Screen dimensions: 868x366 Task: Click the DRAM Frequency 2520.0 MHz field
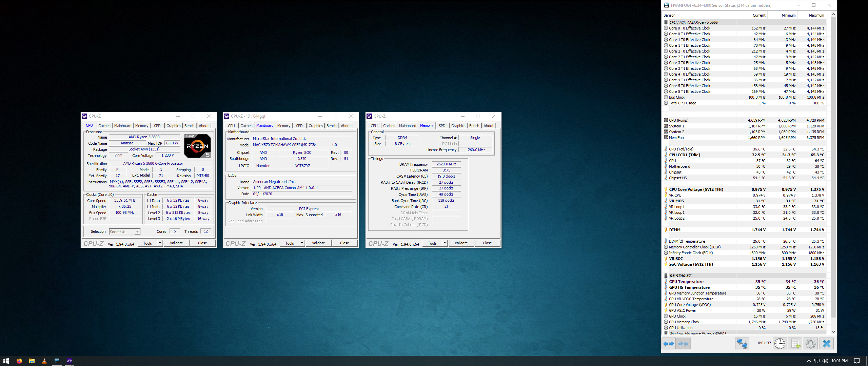tap(446, 164)
